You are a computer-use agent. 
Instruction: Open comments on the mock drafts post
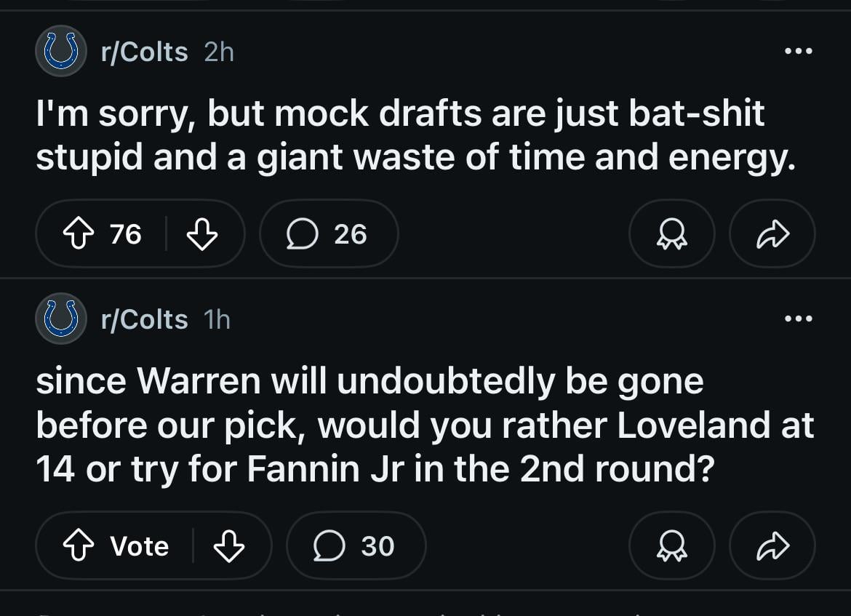328,234
